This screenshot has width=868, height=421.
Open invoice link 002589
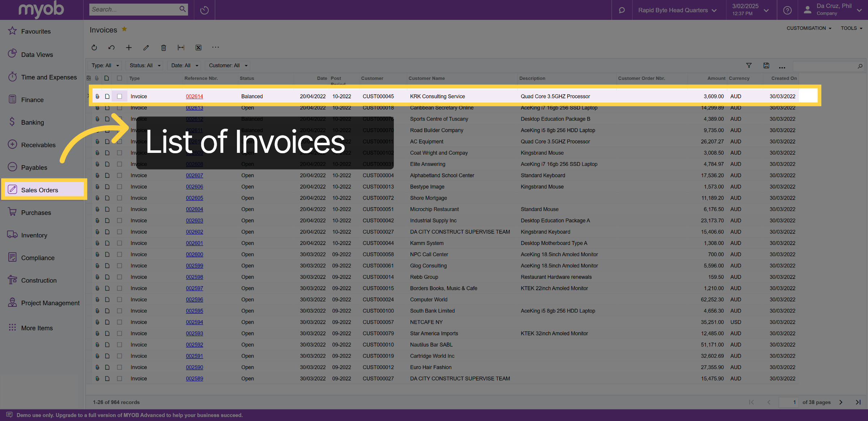click(x=194, y=379)
